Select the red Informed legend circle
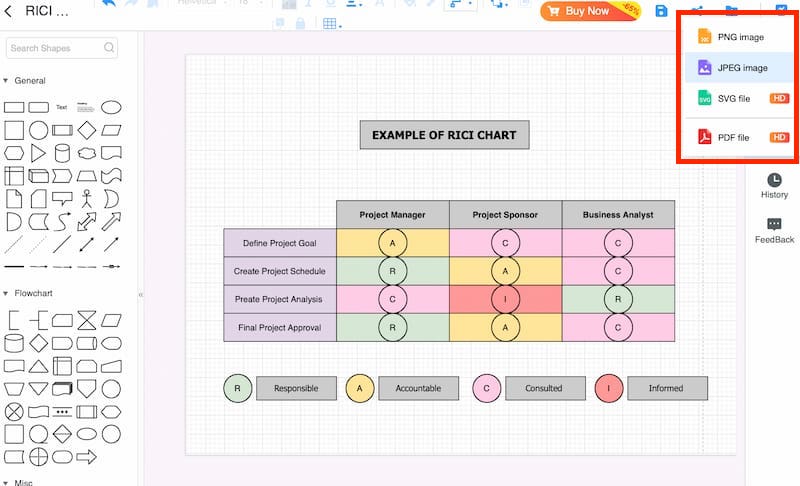Image resolution: width=800 pixels, height=486 pixels. click(x=608, y=389)
